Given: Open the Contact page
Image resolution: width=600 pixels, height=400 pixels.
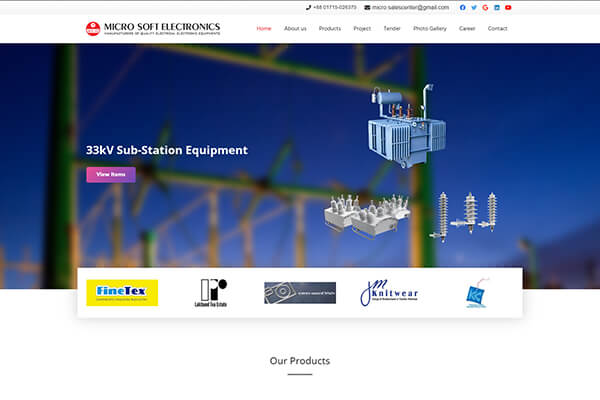Looking at the screenshot, I should (x=497, y=29).
